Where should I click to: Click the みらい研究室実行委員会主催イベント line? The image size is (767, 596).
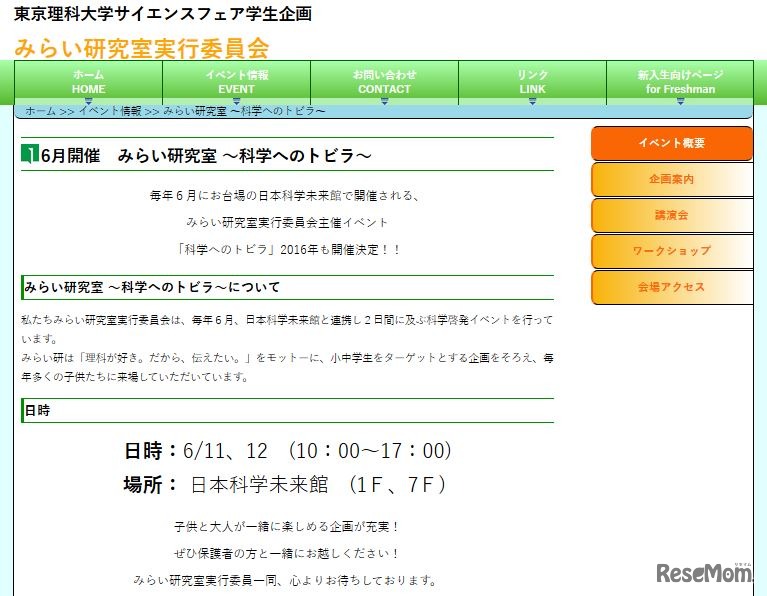(x=287, y=223)
